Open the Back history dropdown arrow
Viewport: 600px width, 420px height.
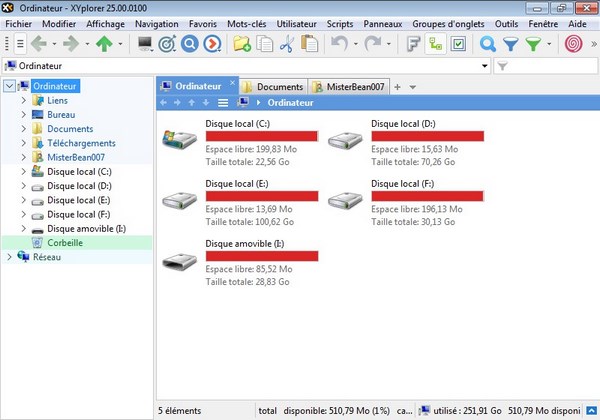click(54, 44)
